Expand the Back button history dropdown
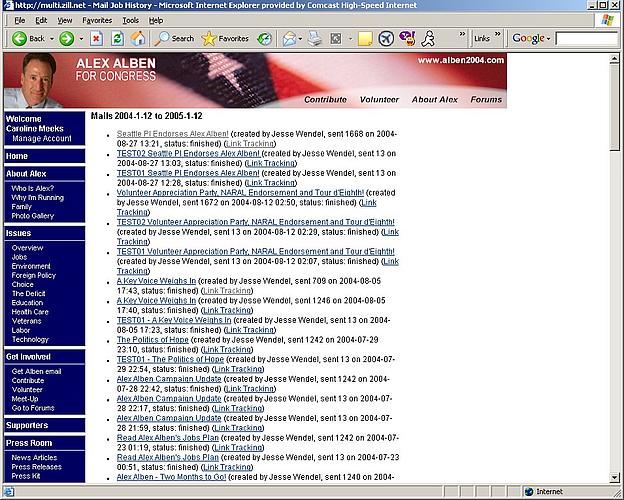Viewport: 624px width, 500px height. tap(50, 39)
